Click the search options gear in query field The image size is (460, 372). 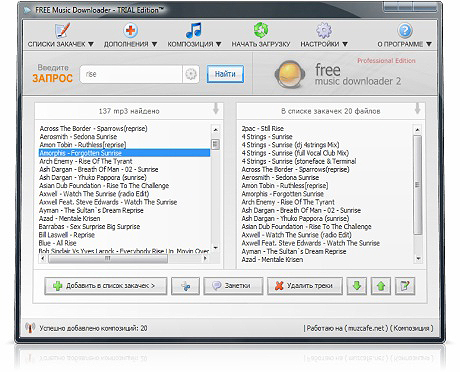pyautogui.click(x=191, y=74)
